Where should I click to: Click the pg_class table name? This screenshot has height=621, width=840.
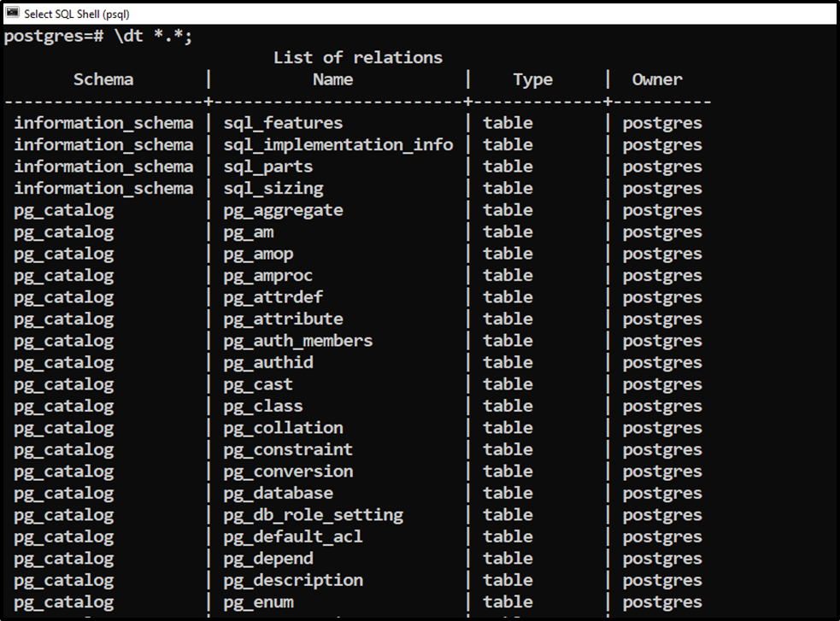pyautogui.click(x=263, y=407)
